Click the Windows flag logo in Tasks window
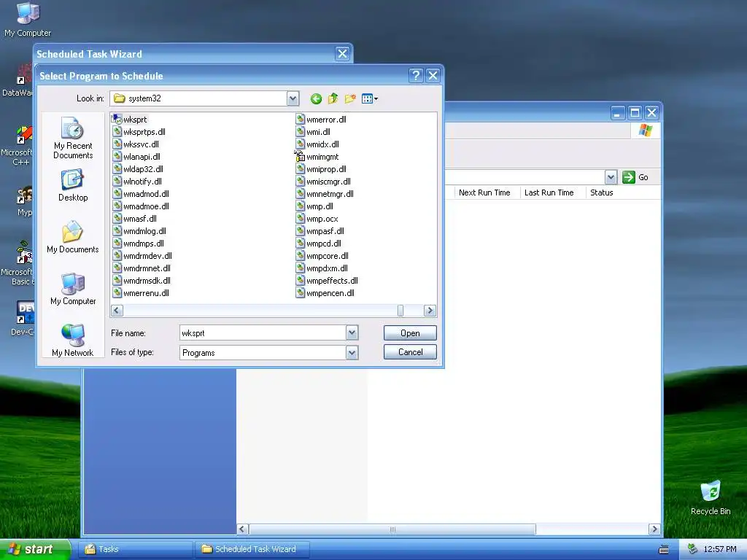 (646, 130)
